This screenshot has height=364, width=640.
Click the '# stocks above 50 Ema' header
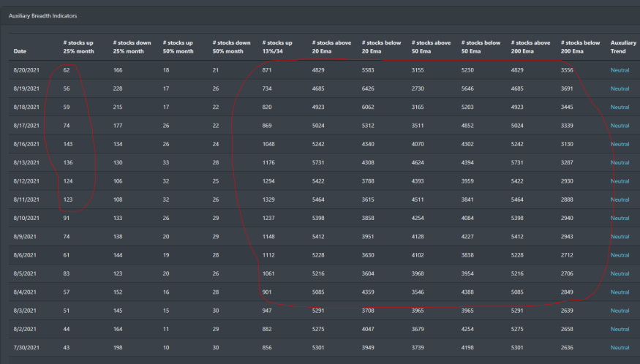431,47
